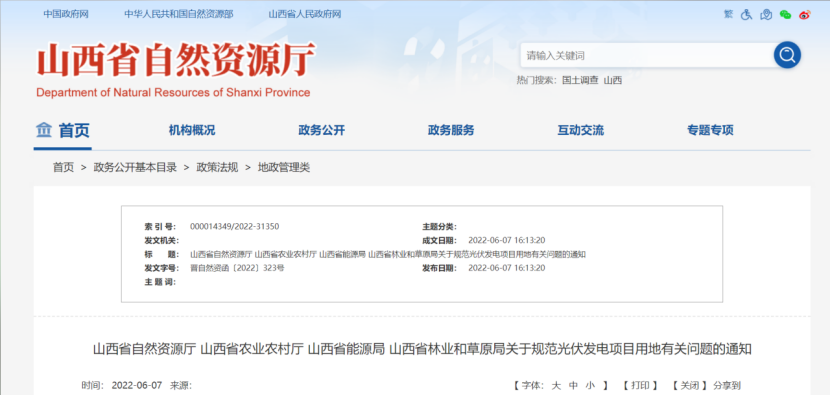The image size is (831, 396).
Task: Open the 政务服务 menu
Action: (x=451, y=130)
